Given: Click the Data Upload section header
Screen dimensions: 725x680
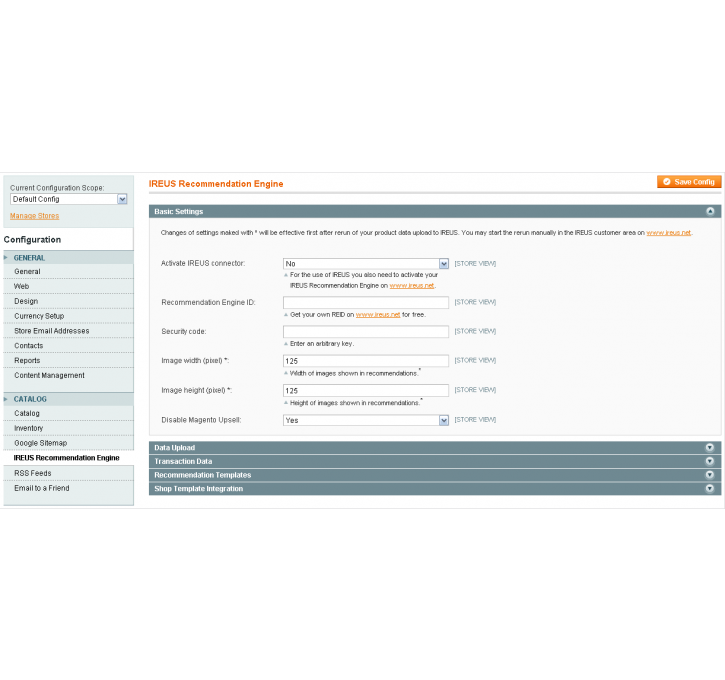Looking at the screenshot, I should [x=435, y=447].
